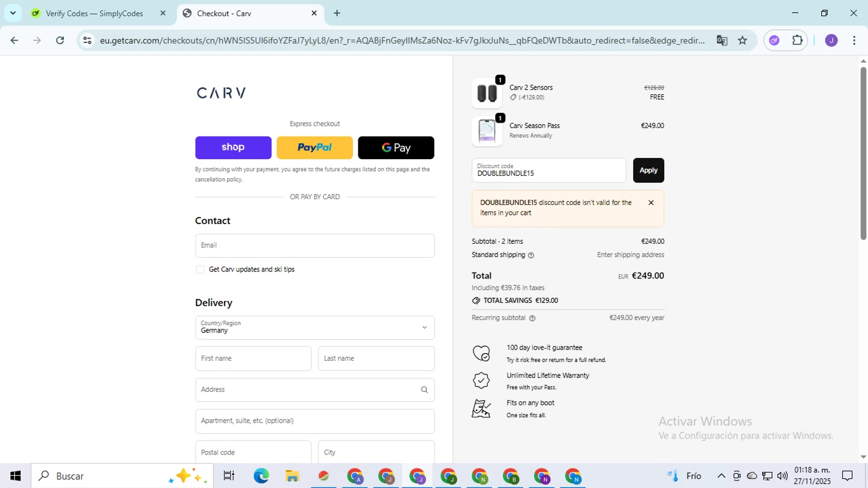Open Task View in taskbar
The height and width of the screenshot is (488, 868).
[x=229, y=476]
